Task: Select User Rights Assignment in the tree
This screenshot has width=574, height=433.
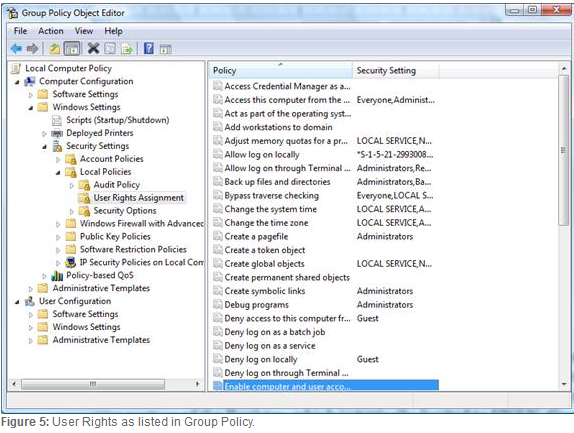Action: tap(138, 198)
